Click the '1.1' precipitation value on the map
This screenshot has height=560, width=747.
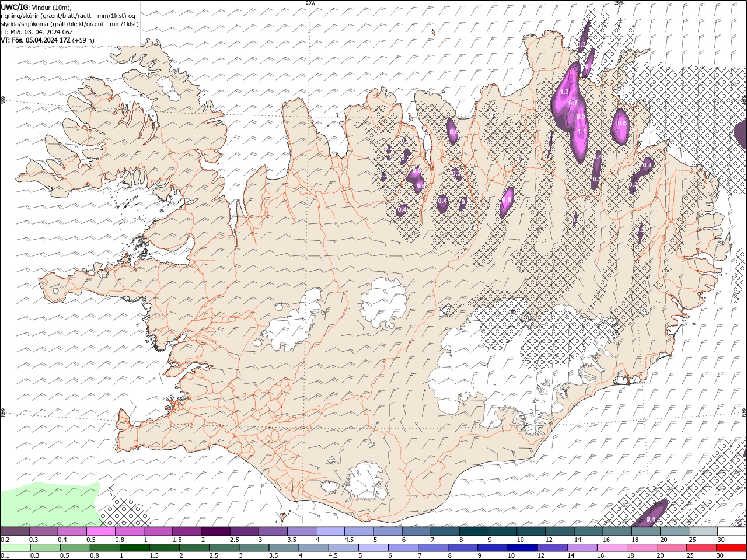pyautogui.click(x=582, y=132)
